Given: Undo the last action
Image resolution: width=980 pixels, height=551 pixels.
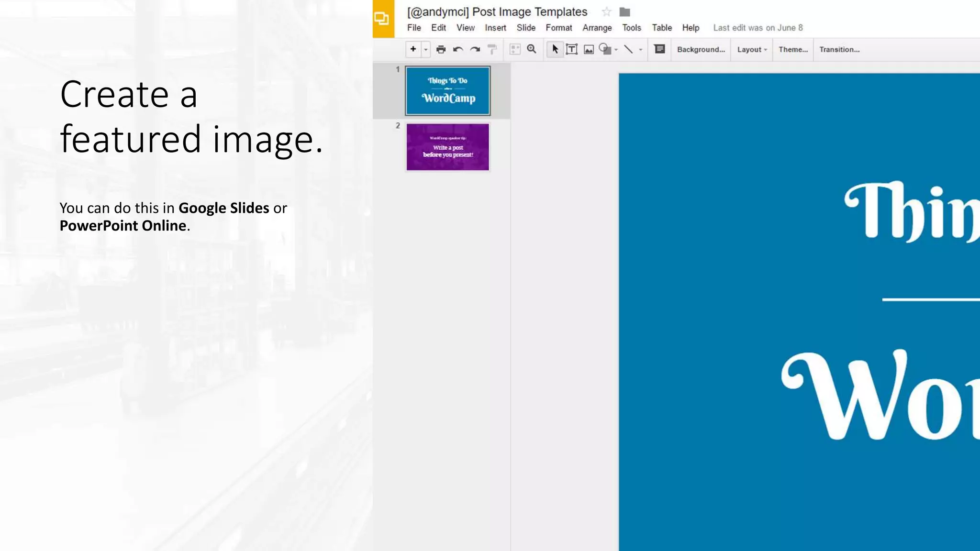Looking at the screenshot, I should coord(458,49).
